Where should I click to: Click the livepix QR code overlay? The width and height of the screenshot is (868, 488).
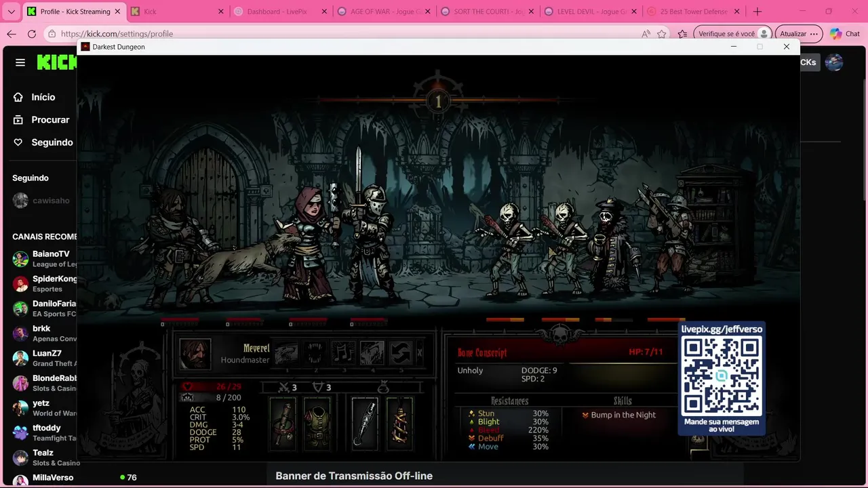pos(722,378)
